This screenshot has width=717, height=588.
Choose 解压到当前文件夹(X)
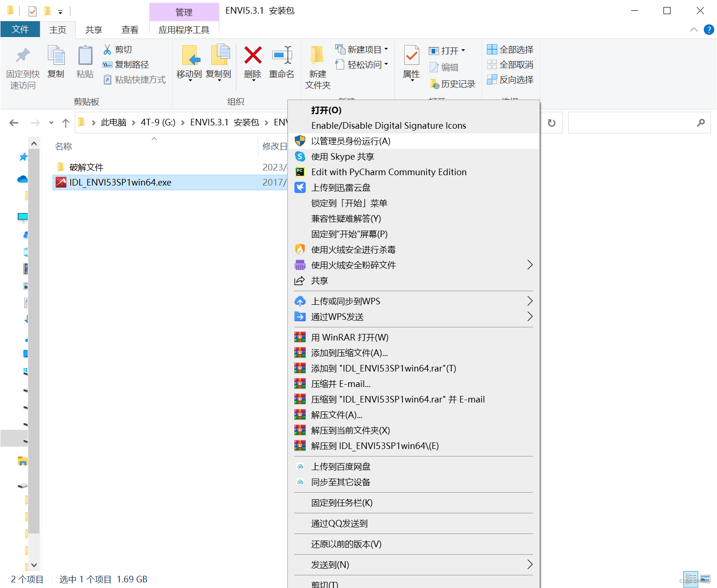tap(414, 430)
